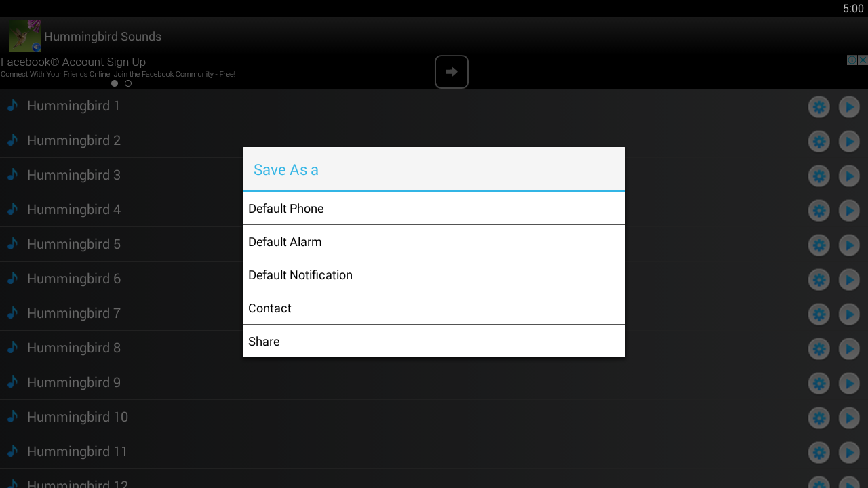Open settings gear for Hummingbird 5
This screenshot has height=488, width=868.
819,245
